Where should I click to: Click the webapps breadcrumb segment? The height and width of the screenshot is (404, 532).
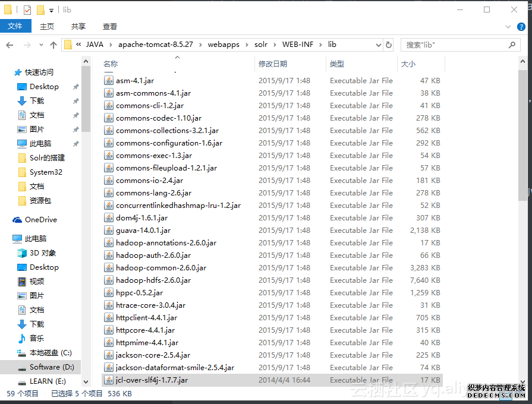click(x=223, y=45)
